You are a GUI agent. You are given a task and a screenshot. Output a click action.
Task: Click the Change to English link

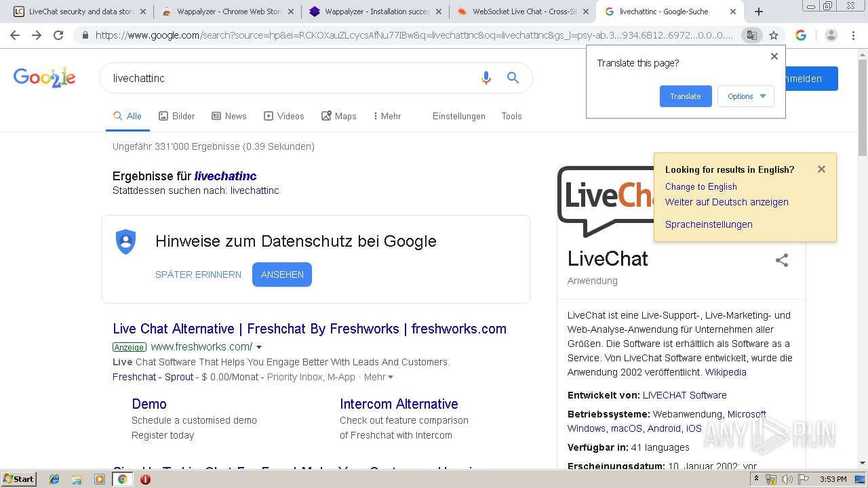tap(701, 186)
